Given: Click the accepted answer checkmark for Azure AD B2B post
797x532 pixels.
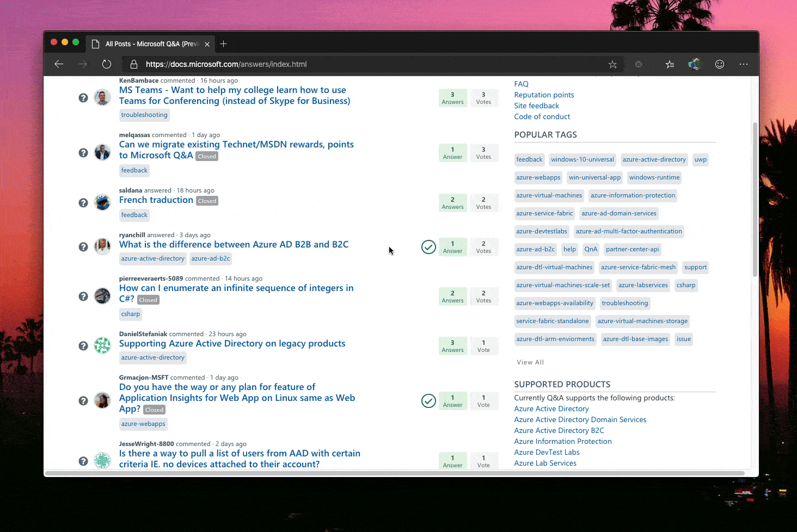Looking at the screenshot, I should (428, 247).
